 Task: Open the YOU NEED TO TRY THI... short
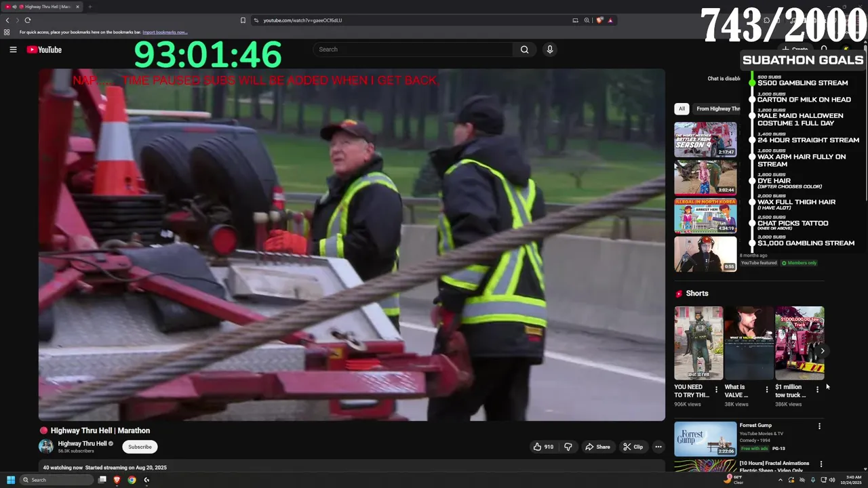[698, 343]
